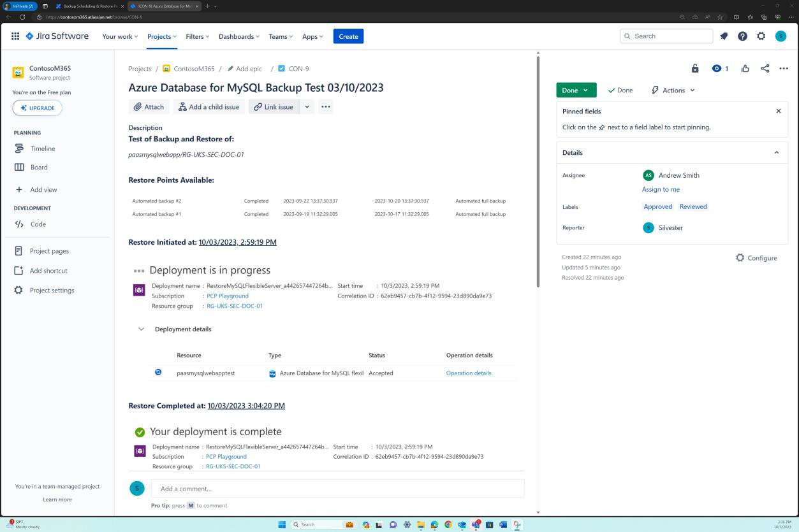Image resolution: width=799 pixels, height=532 pixels.
Task: Open the Jira app switcher grid
Action: point(15,36)
